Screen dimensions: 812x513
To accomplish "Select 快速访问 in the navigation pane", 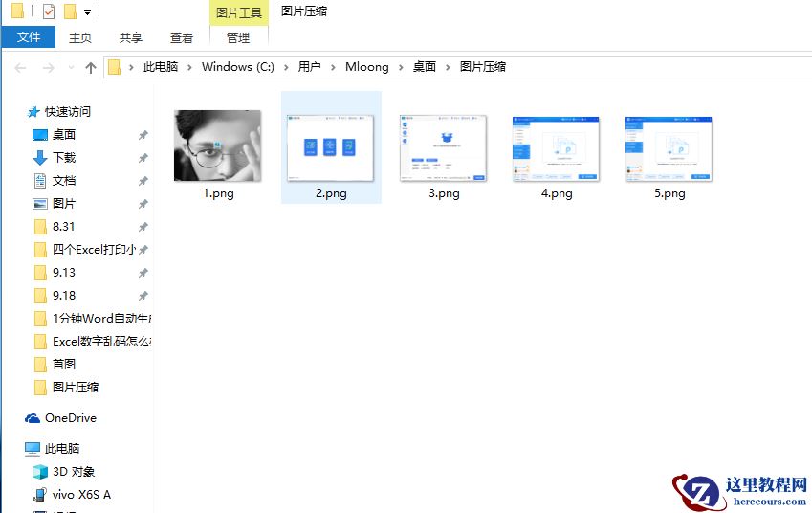I will [x=67, y=111].
